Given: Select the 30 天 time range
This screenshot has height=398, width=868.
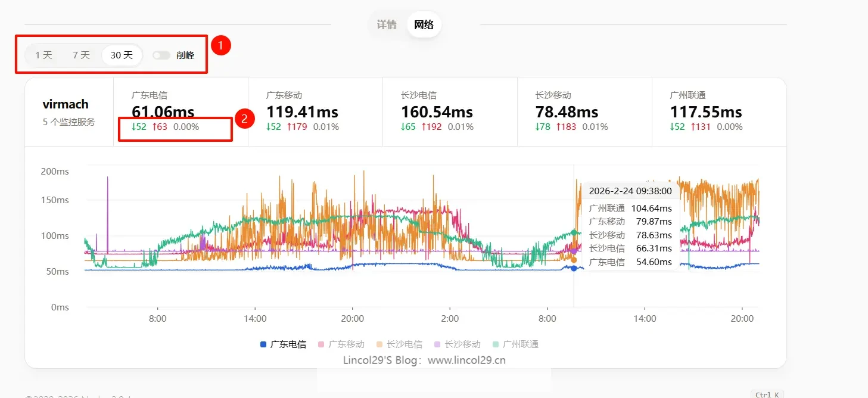Looking at the screenshot, I should pos(122,55).
